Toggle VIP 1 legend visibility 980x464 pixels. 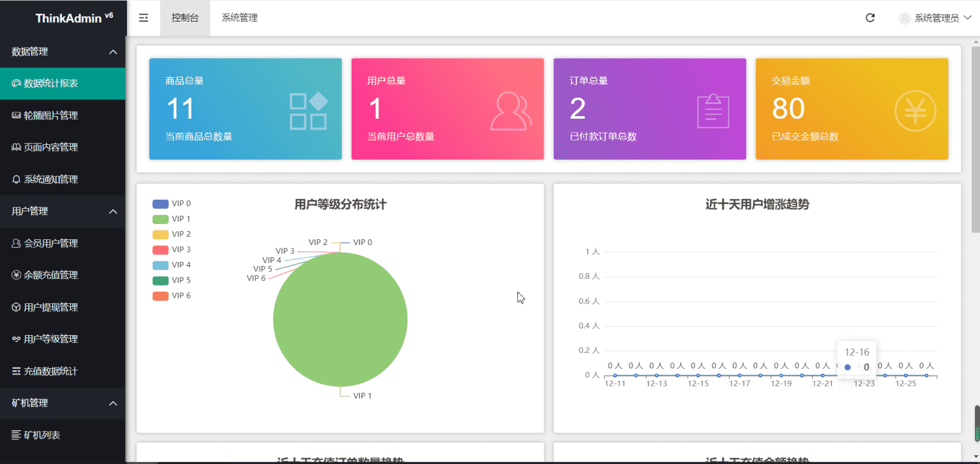click(x=171, y=219)
